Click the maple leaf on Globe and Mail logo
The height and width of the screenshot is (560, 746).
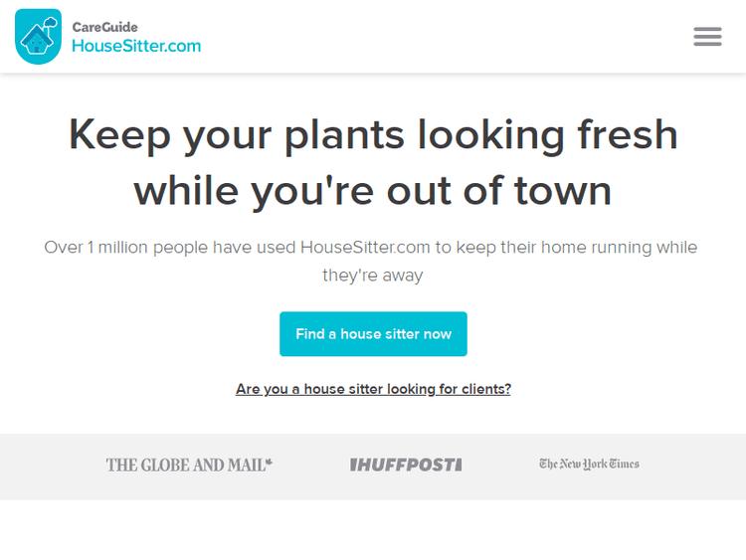269,463
